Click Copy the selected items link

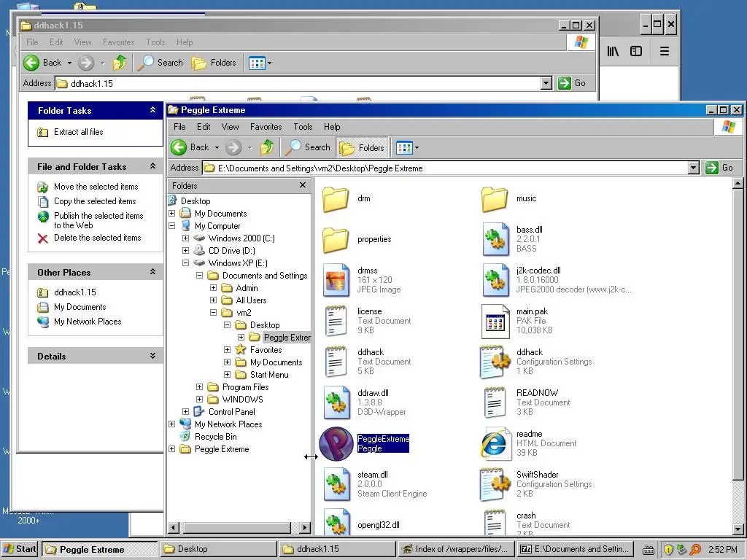(95, 201)
